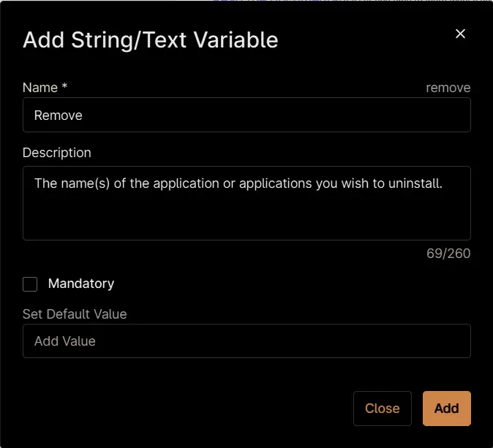
Task: Cancel using the Close button
Action: click(383, 408)
